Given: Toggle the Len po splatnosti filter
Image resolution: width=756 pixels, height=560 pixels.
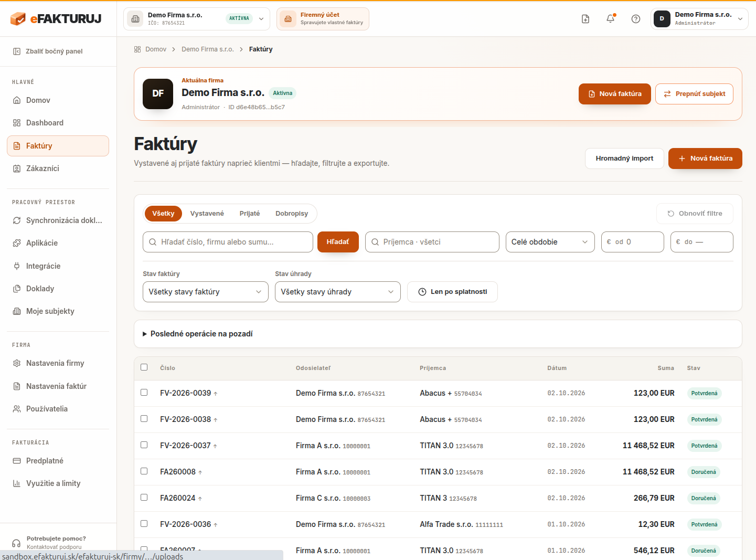Looking at the screenshot, I should coord(452,292).
